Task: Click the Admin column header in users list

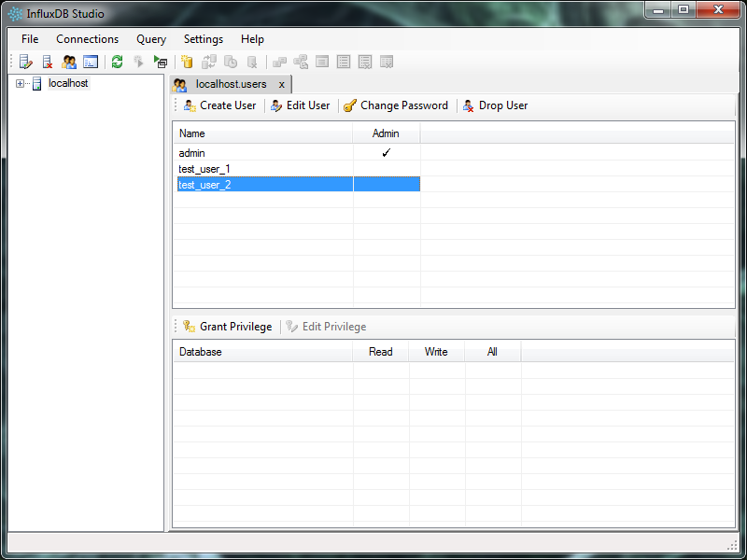Action: pos(387,133)
